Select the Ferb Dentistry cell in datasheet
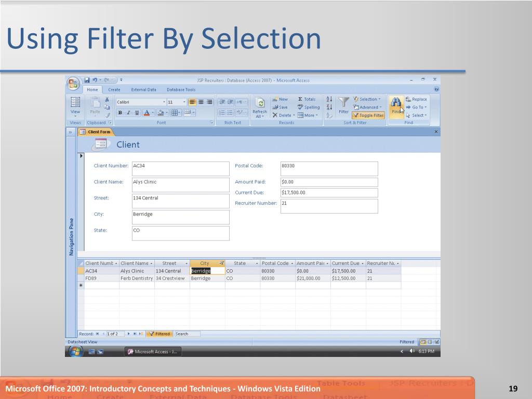Screen dimensions: 532x399 [x=137, y=278]
